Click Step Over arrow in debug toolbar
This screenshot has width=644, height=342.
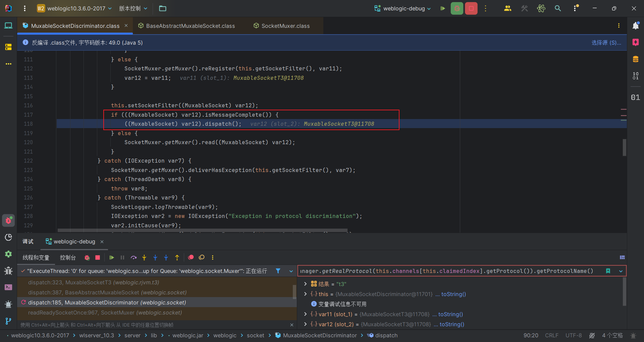(x=133, y=258)
